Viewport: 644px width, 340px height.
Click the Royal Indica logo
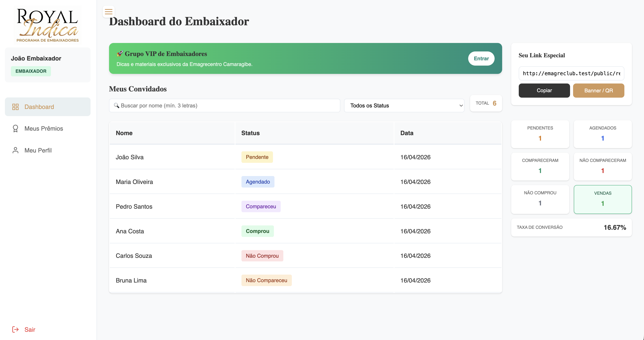point(47,24)
